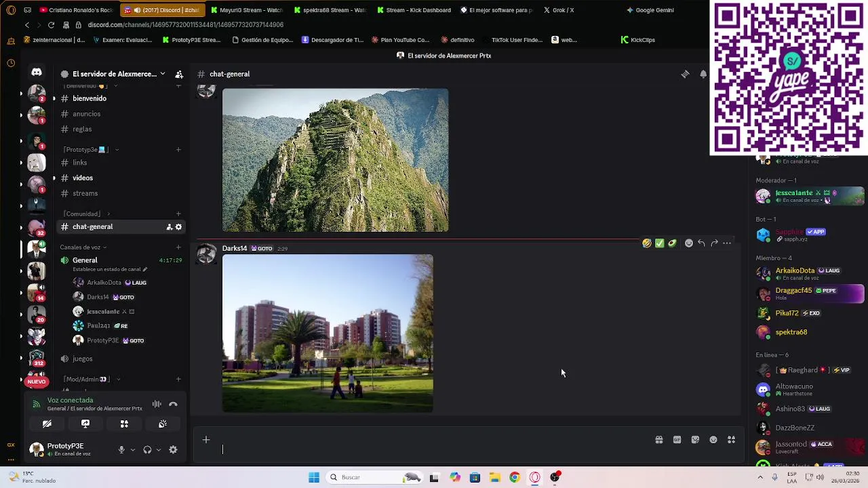Mute the microphone for PrototyP3E

(121, 449)
